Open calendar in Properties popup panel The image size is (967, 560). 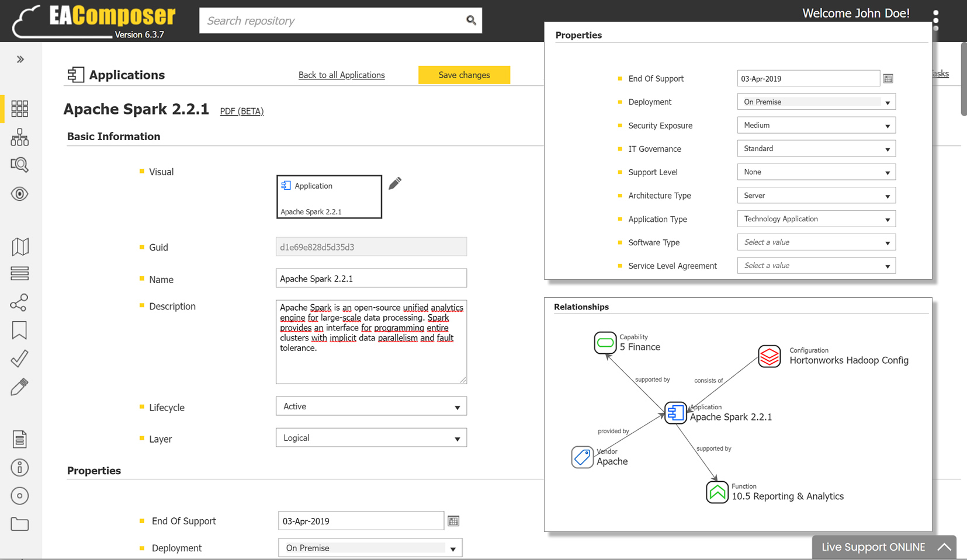tap(888, 78)
